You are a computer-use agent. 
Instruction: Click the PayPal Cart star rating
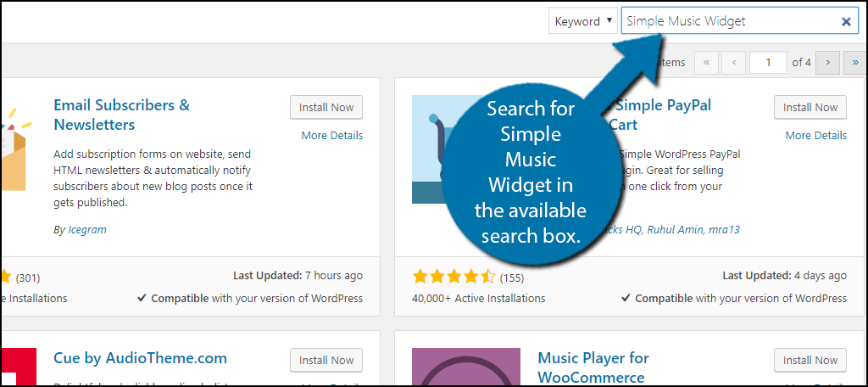tap(453, 277)
